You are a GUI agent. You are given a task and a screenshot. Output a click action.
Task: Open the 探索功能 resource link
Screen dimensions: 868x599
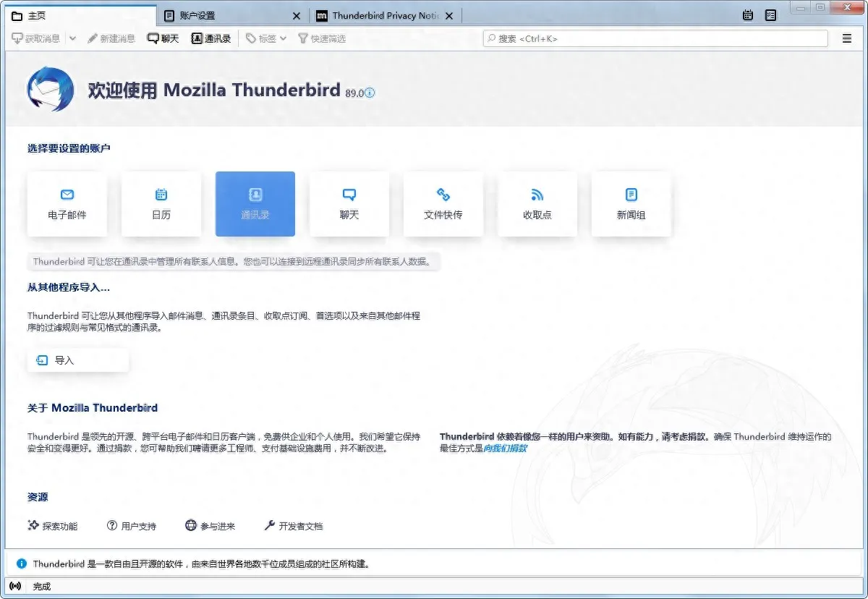pyautogui.click(x=53, y=526)
